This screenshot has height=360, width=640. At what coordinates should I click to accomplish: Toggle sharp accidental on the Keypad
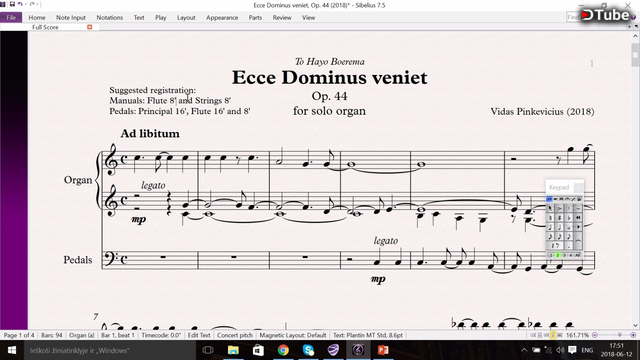point(560,218)
